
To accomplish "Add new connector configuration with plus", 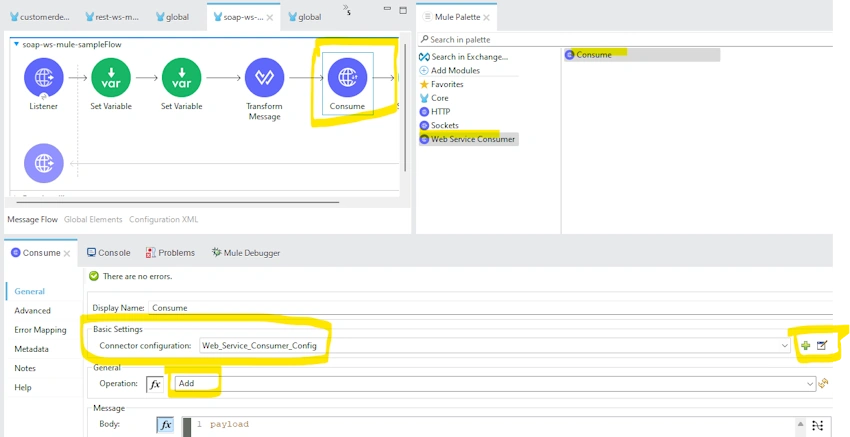I will [806, 345].
